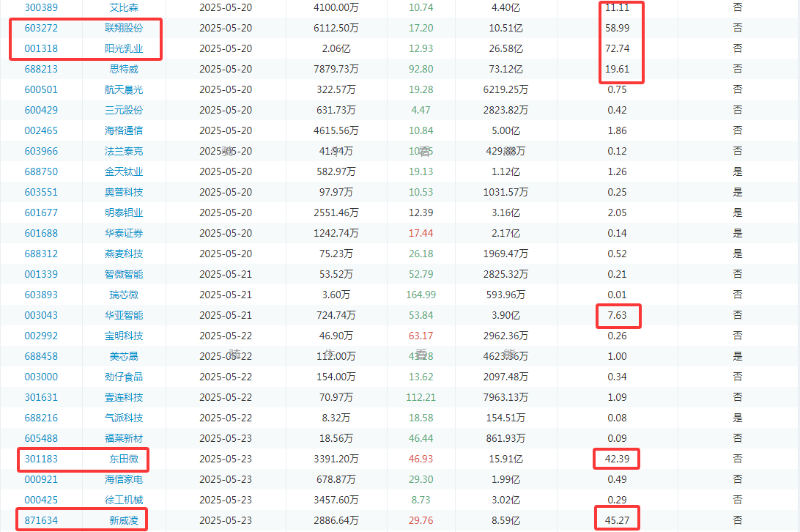
Task: Open 明泰铝业 stock link
Action: click(x=124, y=213)
